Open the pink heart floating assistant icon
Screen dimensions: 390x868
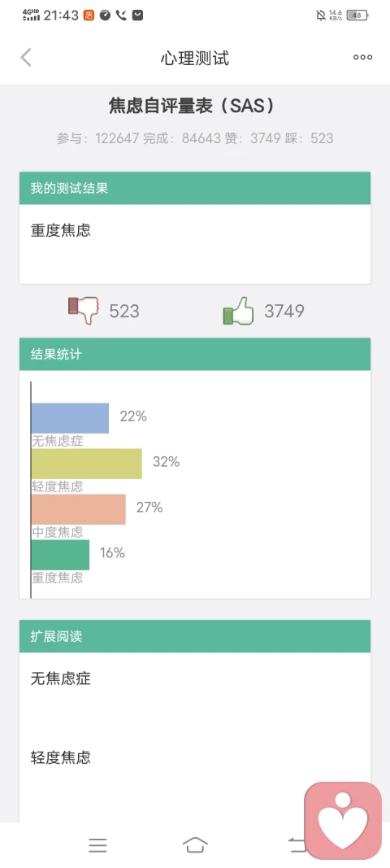click(x=343, y=820)
